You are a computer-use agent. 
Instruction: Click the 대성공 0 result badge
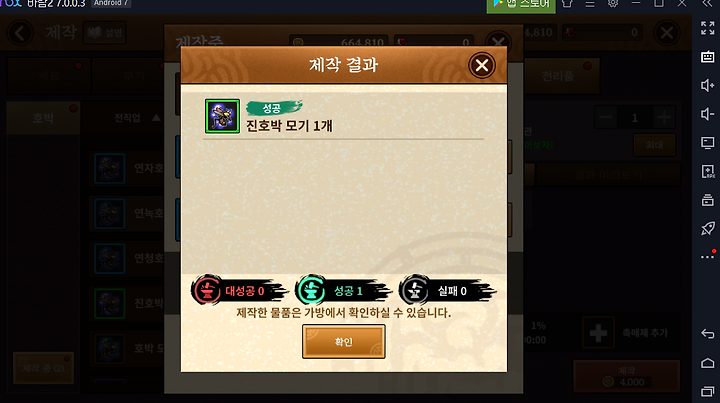[x=237, y=291]
